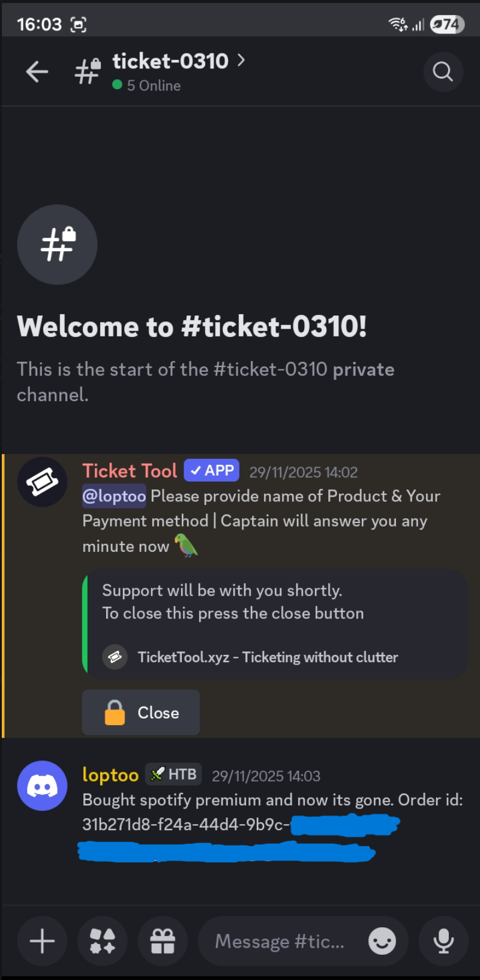Tap the large locked-channel hash icon

tap(57, 244)
